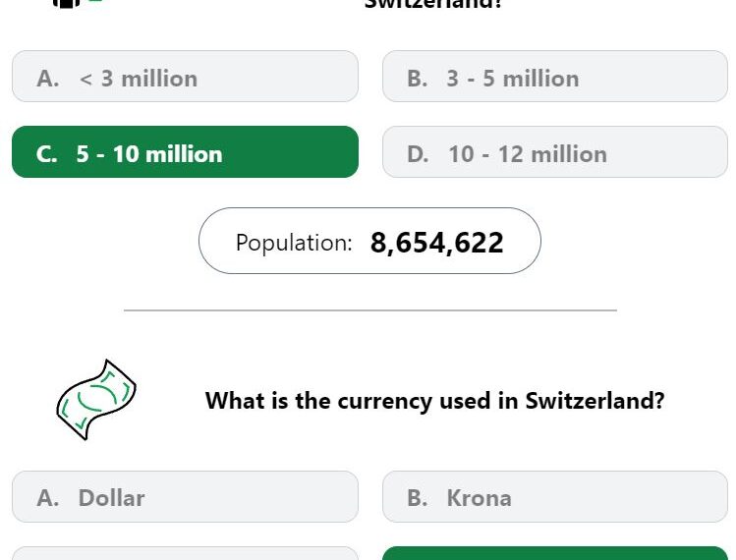Click the letter 'D.' beside 10 - 12 million

[418, 154]
